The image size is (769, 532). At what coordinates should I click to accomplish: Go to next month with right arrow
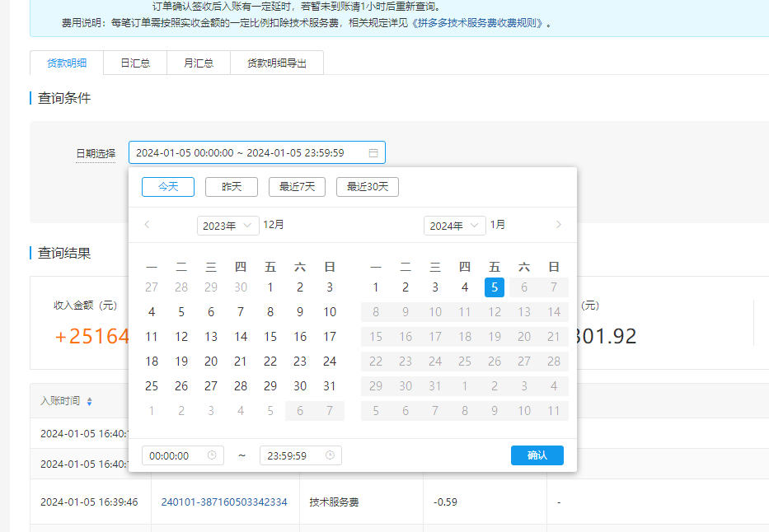click(558, 225)
